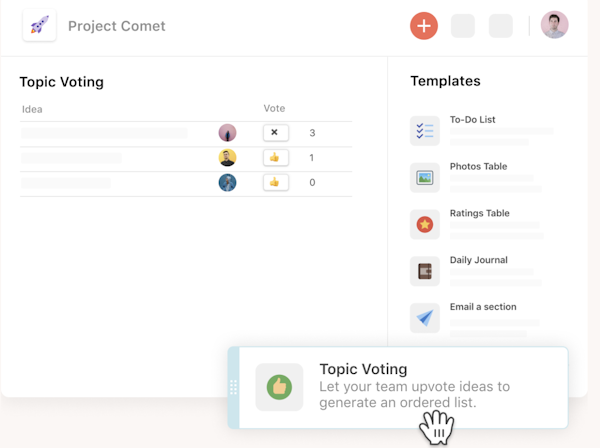Select the Email a section paper-plane icon

pyautogui.click(x=425, y=318)
